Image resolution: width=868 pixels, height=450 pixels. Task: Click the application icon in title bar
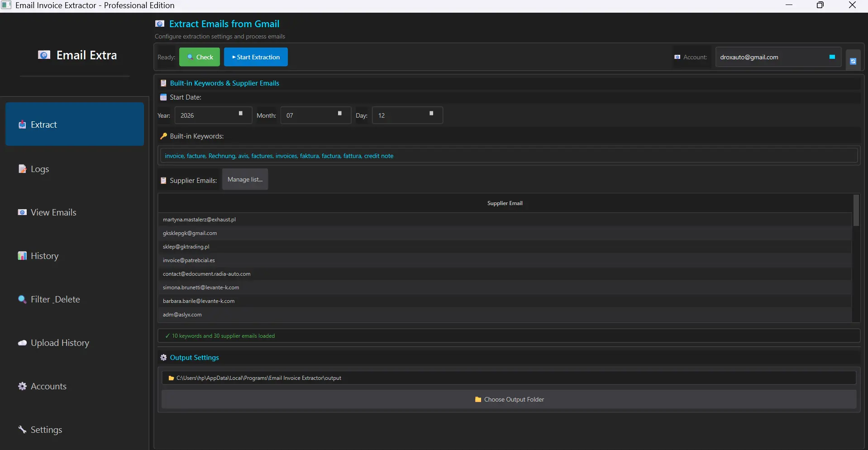[6, 5]
